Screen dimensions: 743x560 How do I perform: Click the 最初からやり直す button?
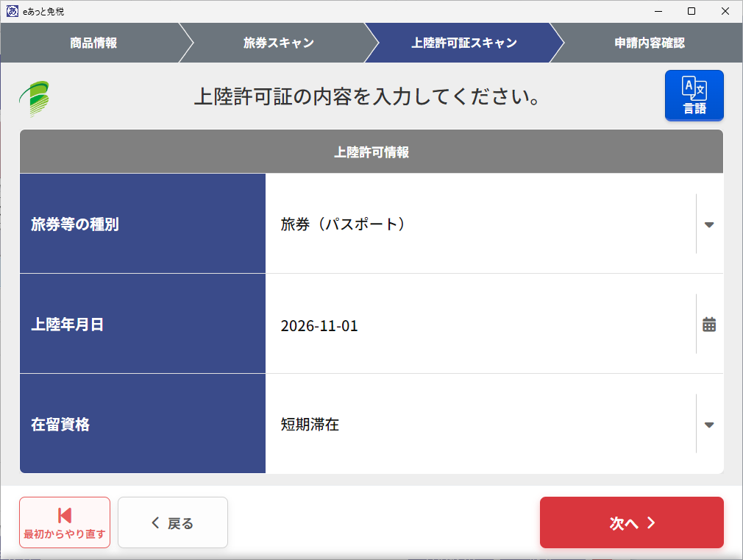65,522
